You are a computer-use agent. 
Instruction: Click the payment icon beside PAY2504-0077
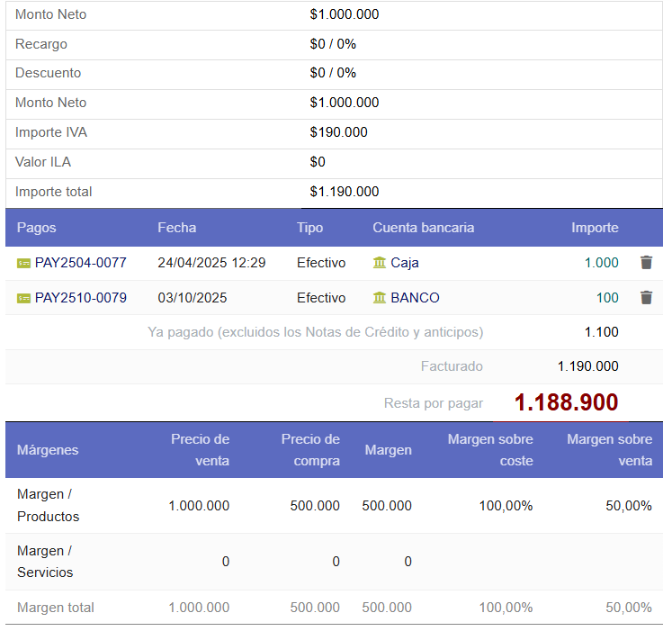coord(23,263)
